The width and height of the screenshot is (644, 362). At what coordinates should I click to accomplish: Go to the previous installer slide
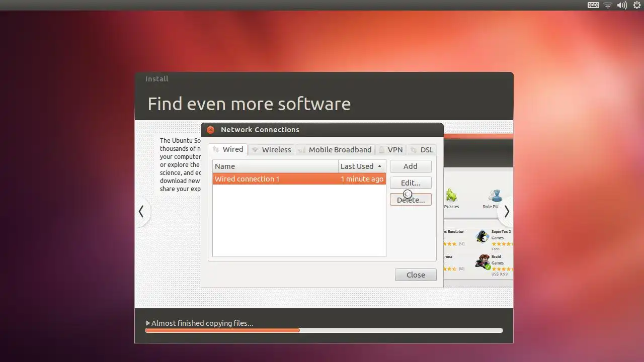tap(141, 212)
